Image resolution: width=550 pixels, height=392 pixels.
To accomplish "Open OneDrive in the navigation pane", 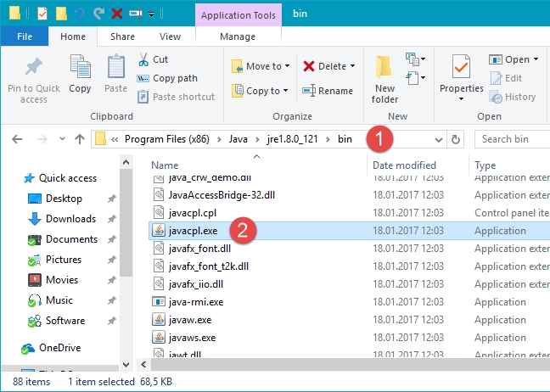I will pyautogui.click(x=51, y=348).
